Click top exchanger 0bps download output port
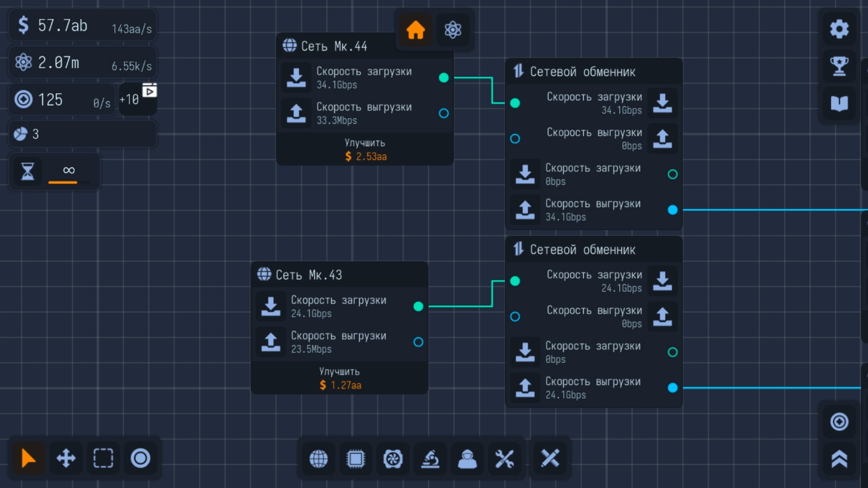Image resolution: width=868 pixels, height=488 pixels. (x=673, y=174)
